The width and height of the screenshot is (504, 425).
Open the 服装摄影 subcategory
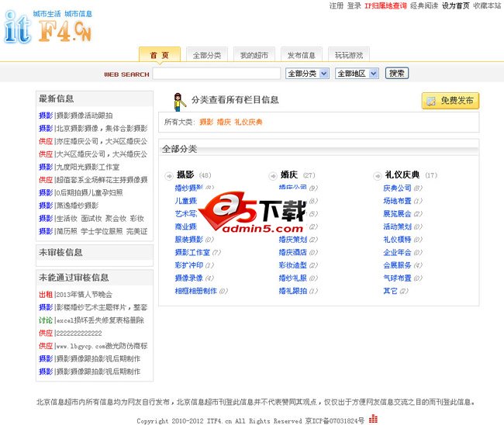click(189, 239)
